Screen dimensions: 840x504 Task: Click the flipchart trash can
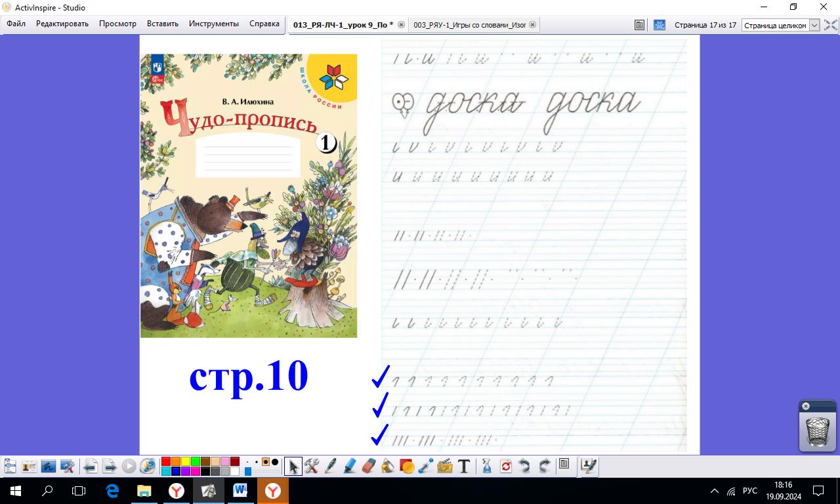(818, 431)
